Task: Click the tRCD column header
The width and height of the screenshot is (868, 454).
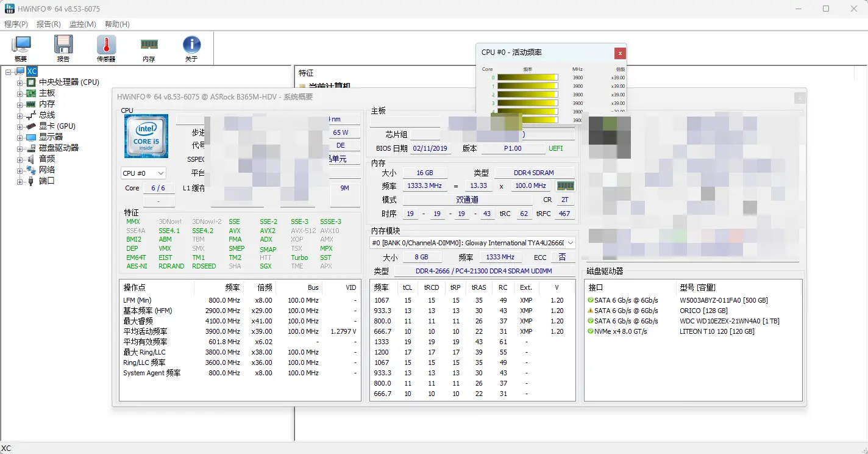Action: [432, 287]
